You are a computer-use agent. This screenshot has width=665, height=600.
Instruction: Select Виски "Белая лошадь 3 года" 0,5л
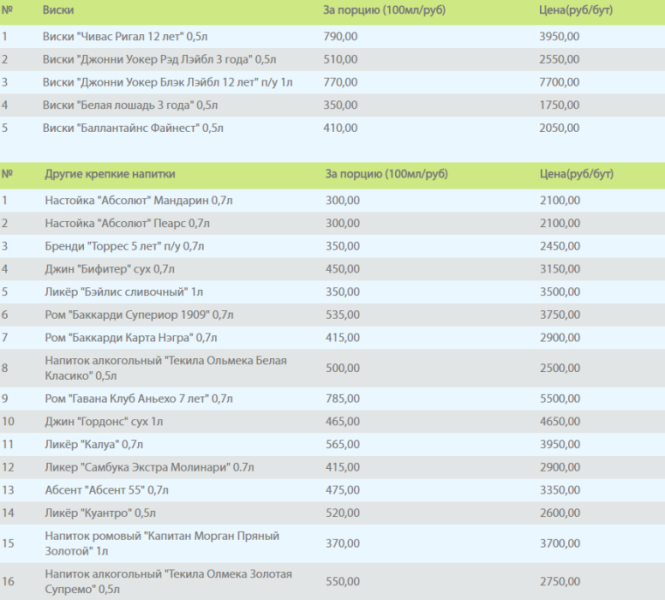coord(130,105)
